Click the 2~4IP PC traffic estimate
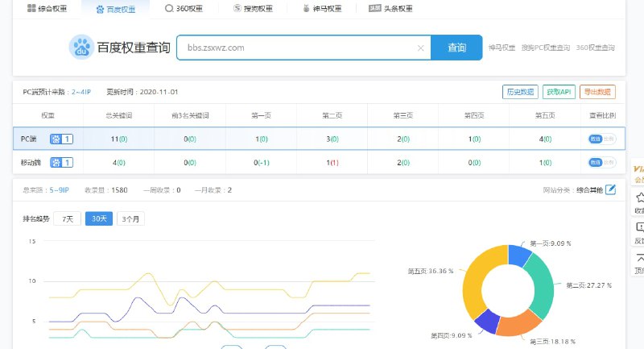This screenshot has width=644, height=349. click(x=81, y=92)
